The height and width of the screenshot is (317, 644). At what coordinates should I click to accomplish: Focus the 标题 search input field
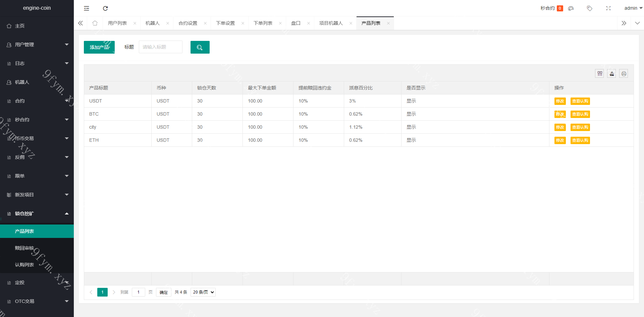tap(161, 47)
